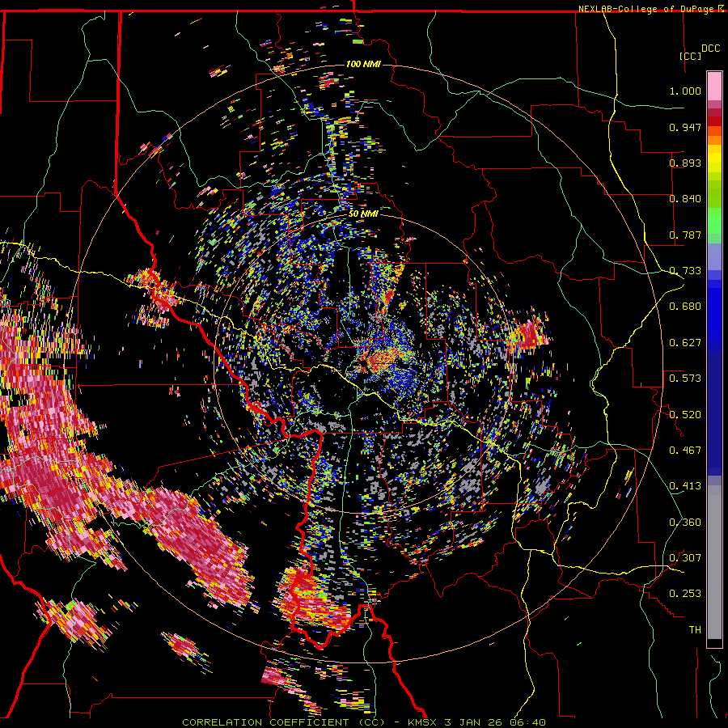The width and height of the screenshot is (728, 728).
Task: Select the 0.627 scale value
Action: point(685,343)
